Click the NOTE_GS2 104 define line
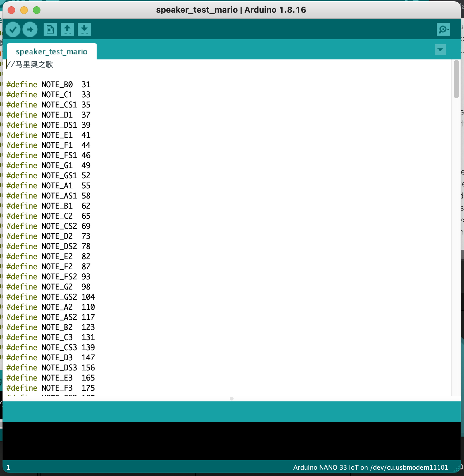The width and height of the screenshot is (464, 476). [x=51, y=297]
